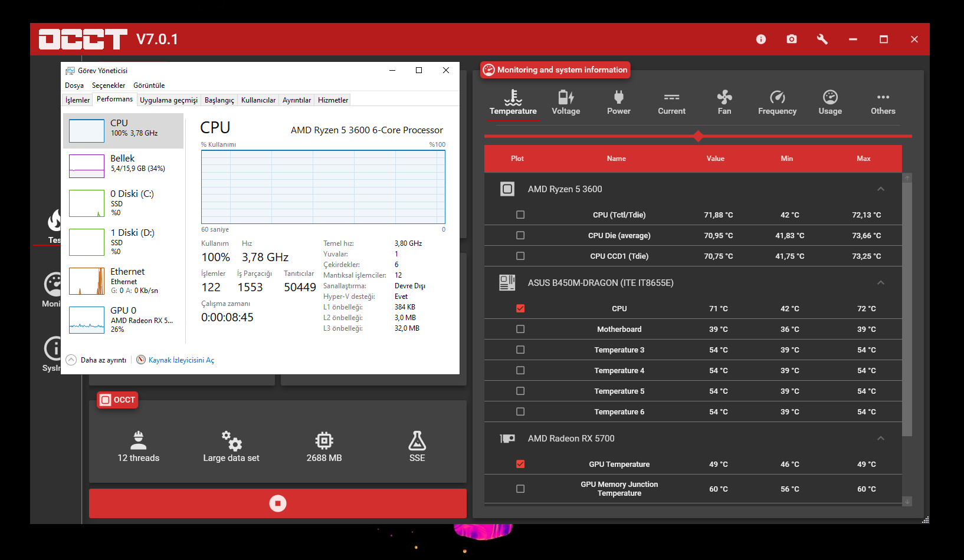Open the Başlangıç tab in Task Manager
964x560 pixels.
pos(219,100)
